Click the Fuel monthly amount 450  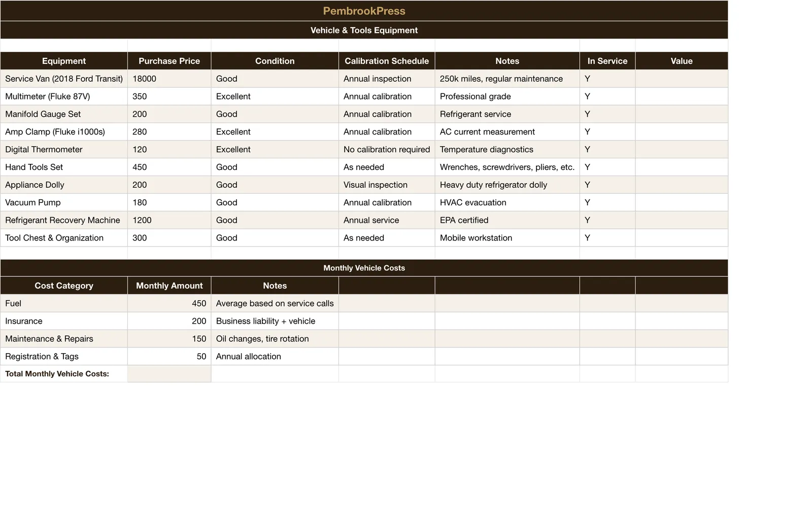click(169, 303)
